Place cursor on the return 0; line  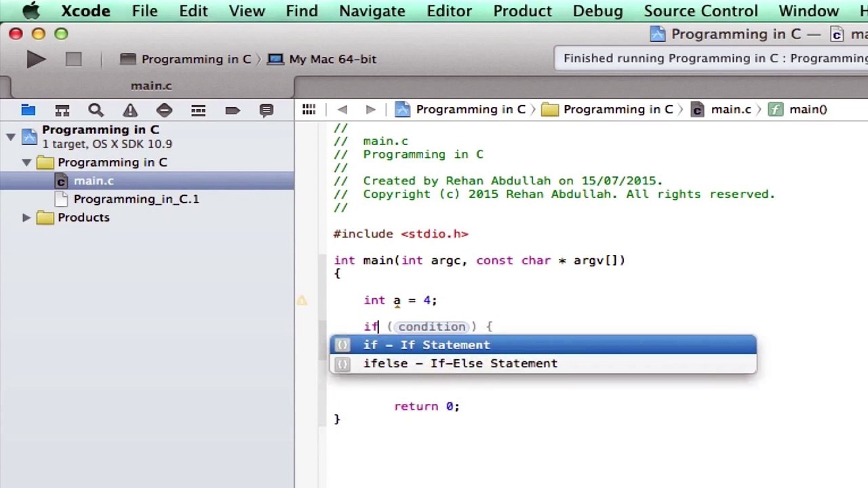[x=427, y=407]
